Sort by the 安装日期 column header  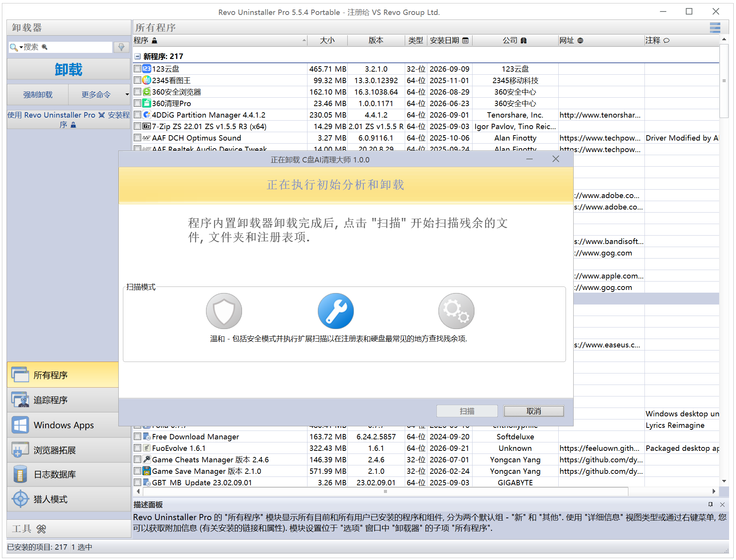click(x=449, y=40)
